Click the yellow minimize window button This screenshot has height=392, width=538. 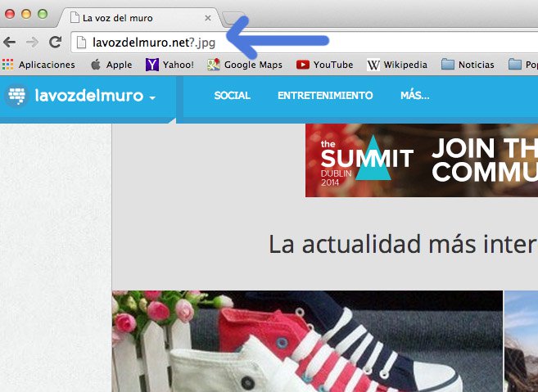[26, 14]
